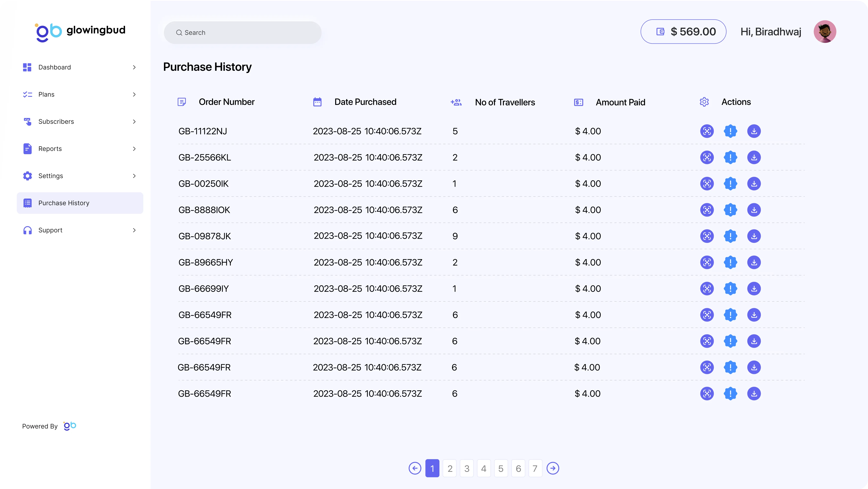Click the Search input field
868x489 pixels.
click(243, 33)
